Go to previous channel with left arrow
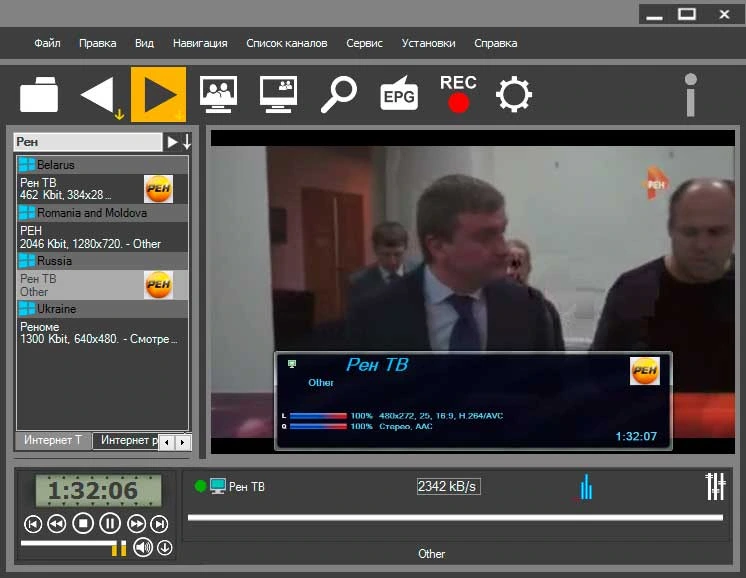The image size is (746, 578). point(100,95)
